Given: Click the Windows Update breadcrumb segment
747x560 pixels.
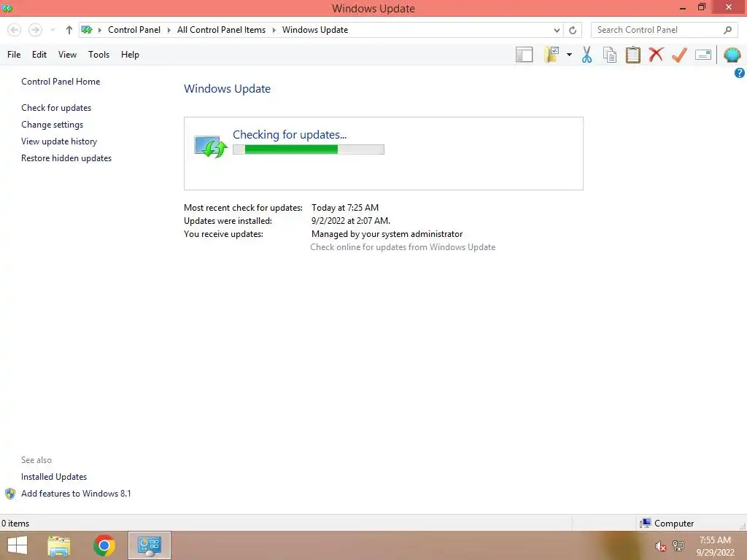Looking at the screenshot, I should click(x=315, y=30).
